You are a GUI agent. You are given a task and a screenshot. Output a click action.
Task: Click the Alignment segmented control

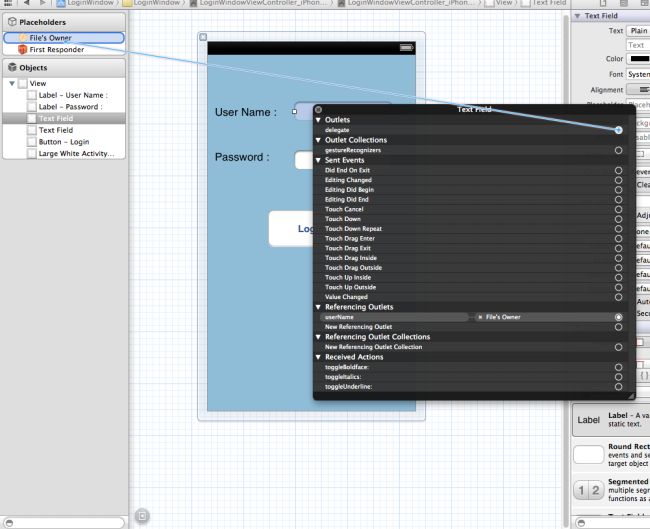(638, 90)
